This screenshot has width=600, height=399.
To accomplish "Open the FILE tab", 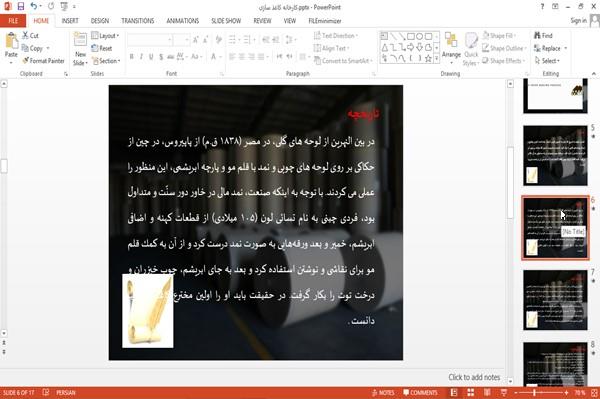I will (13, 21).
